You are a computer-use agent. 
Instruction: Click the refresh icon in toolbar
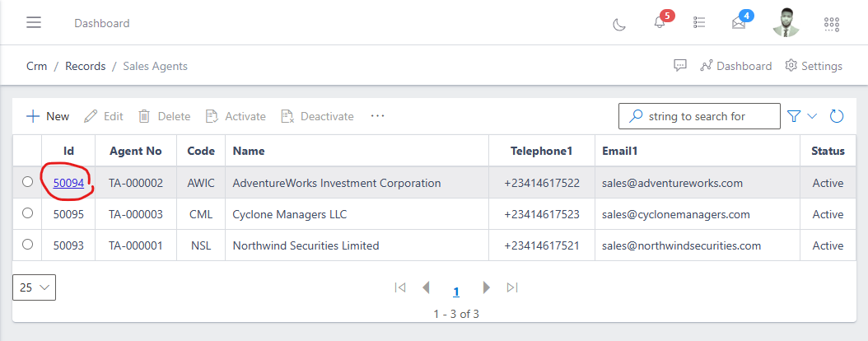coord(837,116)
